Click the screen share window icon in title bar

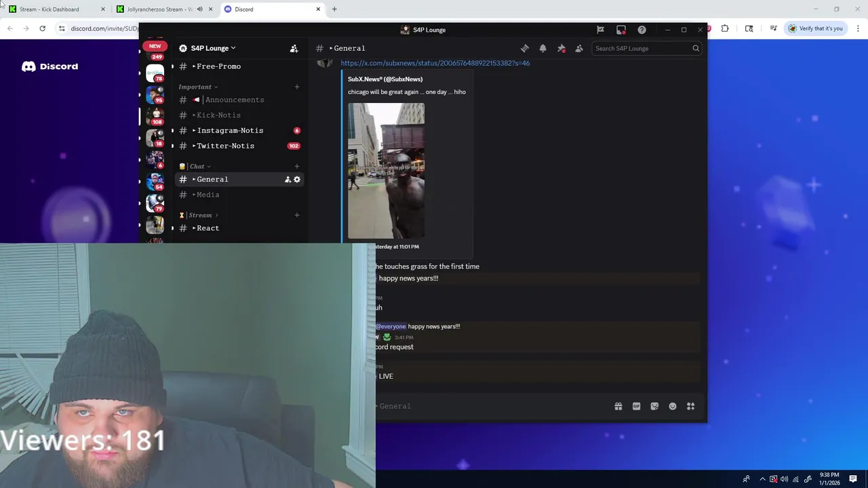click(621, 30)
